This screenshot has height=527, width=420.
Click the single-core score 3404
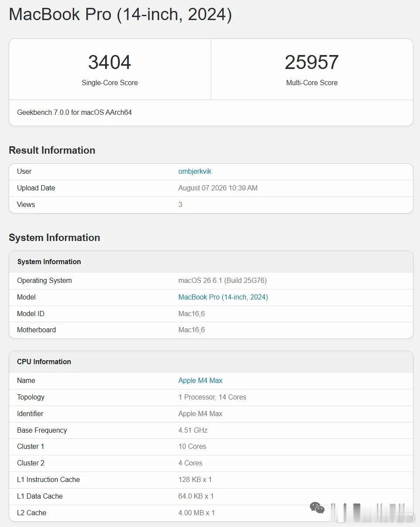click(109, 62)
